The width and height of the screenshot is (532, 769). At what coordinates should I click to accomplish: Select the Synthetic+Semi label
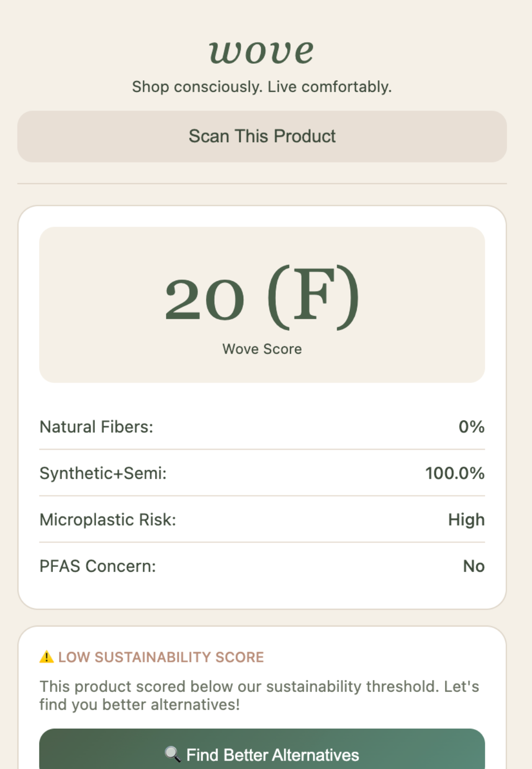pos(103,473)
